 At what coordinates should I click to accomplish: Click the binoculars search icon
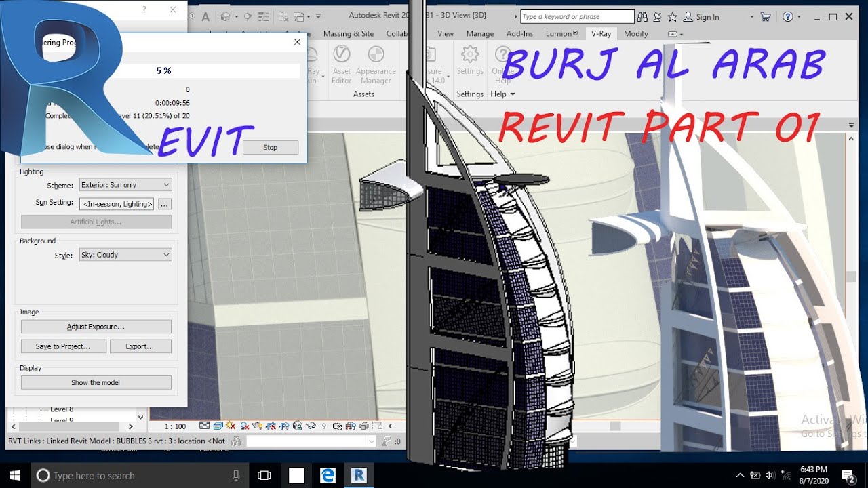point(643,16)
